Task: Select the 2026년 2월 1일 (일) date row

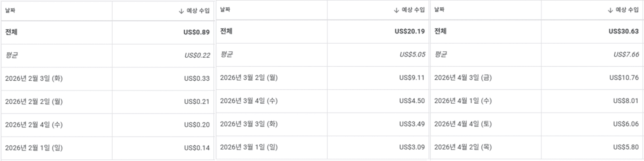Action: 34,148
